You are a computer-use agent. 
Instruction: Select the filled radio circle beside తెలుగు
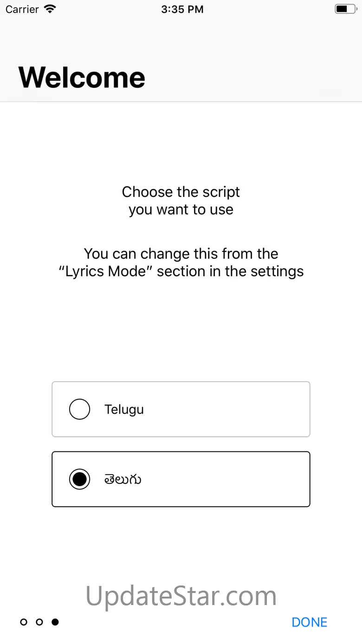(79, 479)
